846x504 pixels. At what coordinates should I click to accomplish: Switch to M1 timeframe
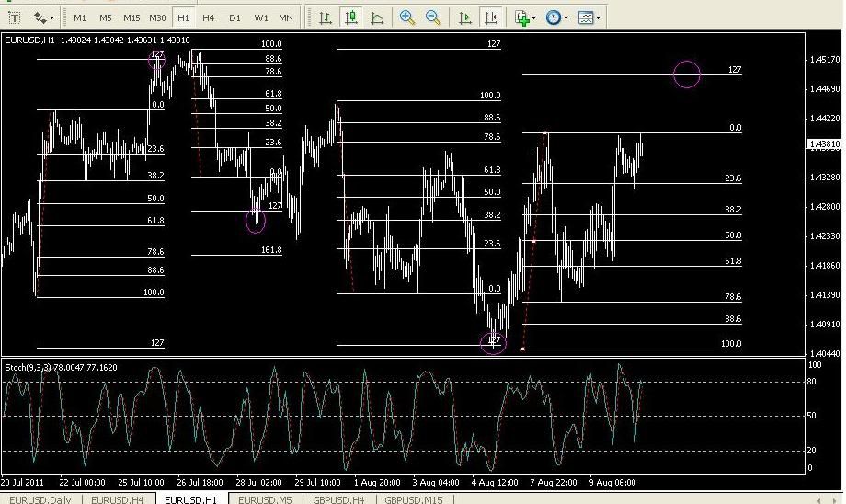pyautogui.click(x=80, y=17)
